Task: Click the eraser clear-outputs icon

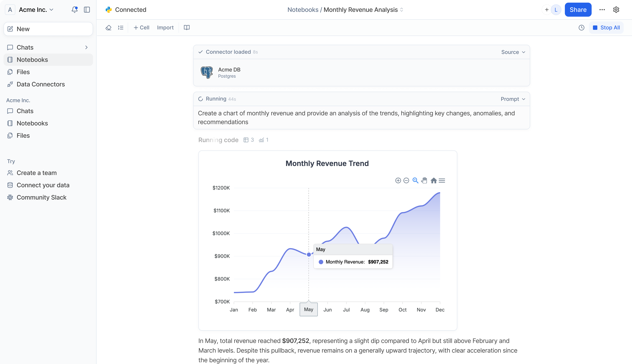Action: point(108,28)
